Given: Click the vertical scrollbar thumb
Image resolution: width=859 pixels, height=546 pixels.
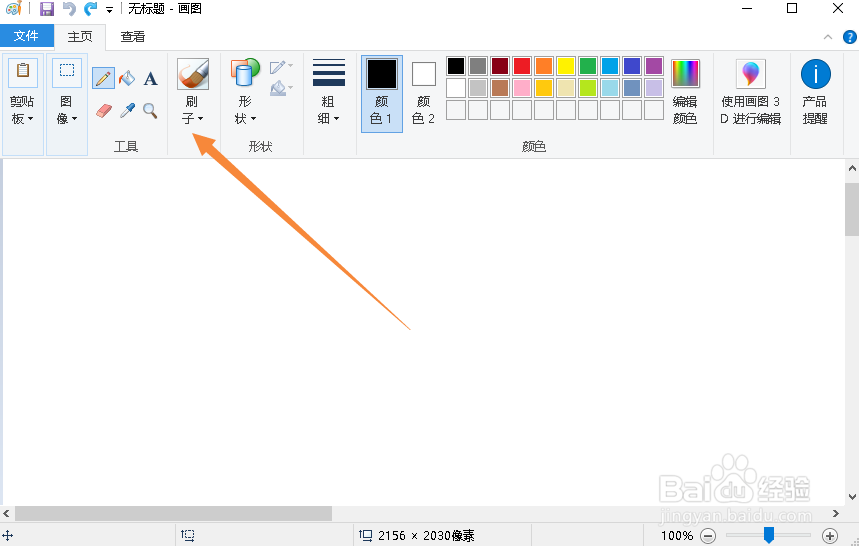Looking at the screenshot, I should [852, 209].
